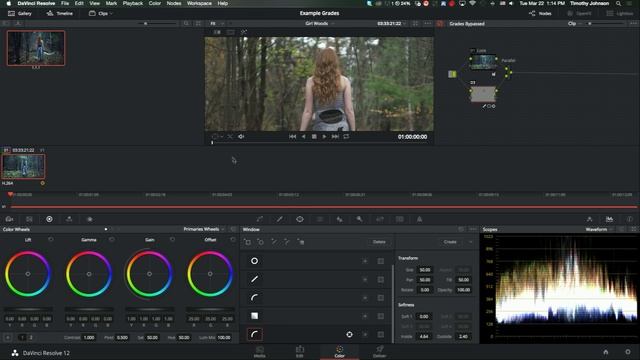Show the Scopes palette icon
This screenshot has width=640, height=360.
click(609, 220)
